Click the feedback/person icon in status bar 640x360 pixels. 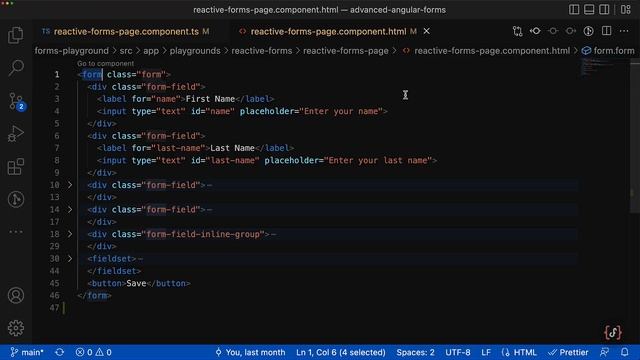pyautogui.click(x=604, y=352)
